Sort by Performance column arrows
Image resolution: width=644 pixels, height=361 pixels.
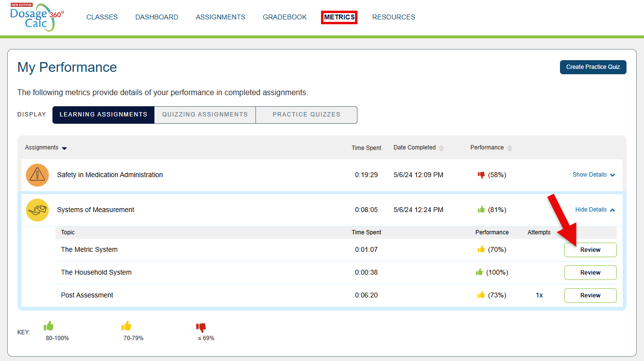pos(509,148)
